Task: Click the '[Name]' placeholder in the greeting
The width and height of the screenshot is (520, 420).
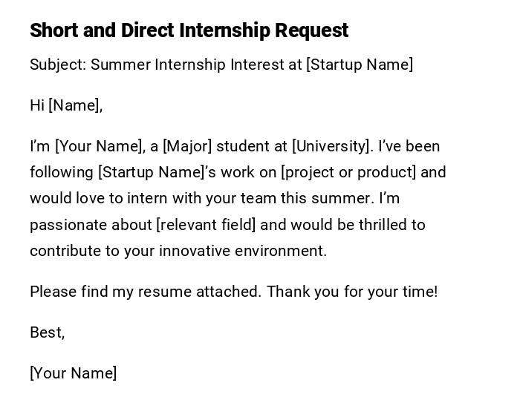Action: point(74,105)
